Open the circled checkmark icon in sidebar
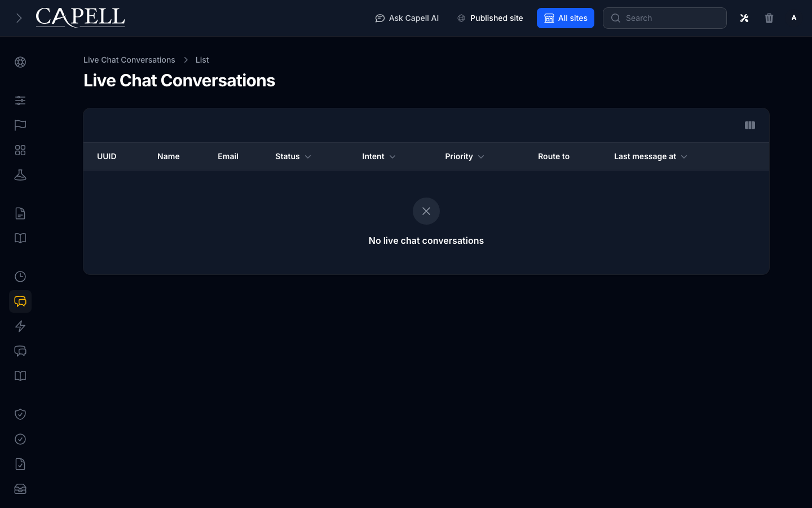 (x=20, y=439)
